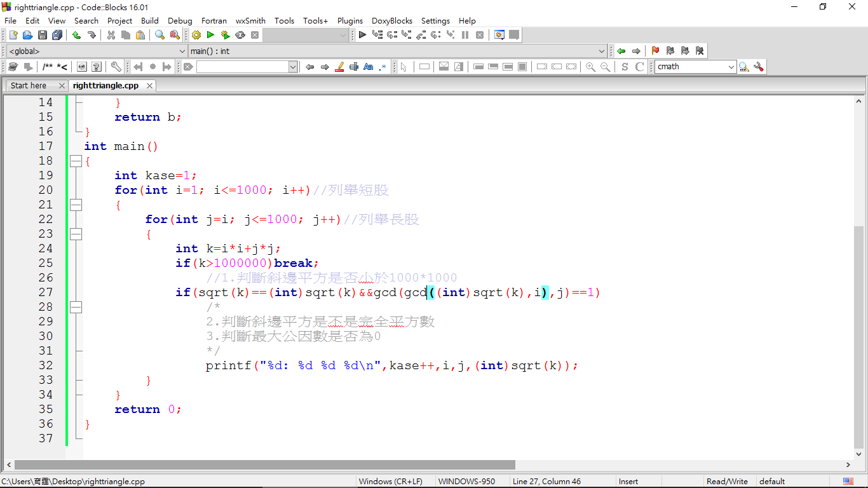This screenshot has width=868, height=488.
Task: Click the incremental search text field
Action: click(243, 67)
